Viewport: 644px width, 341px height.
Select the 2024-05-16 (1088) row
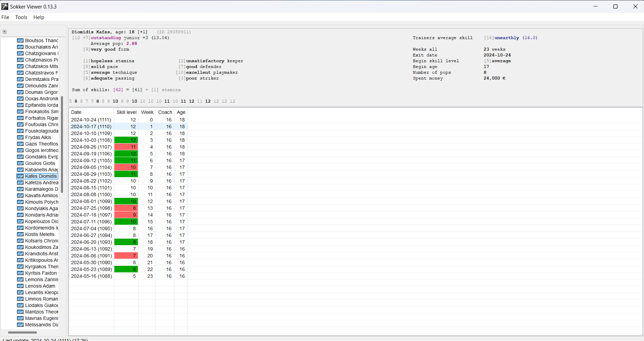128,276
